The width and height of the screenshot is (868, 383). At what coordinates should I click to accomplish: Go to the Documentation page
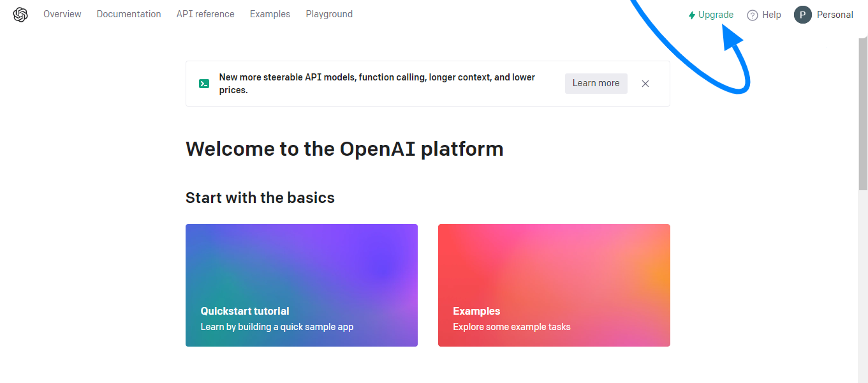point(129,14)
